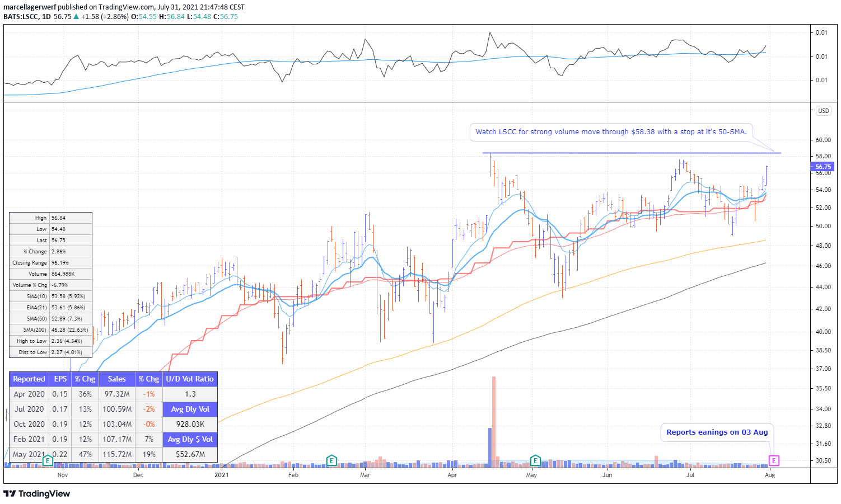Image resolution: width=841 pixels, height=504 pixels.
Task: Click the Avg Dly Vol header cell
Action: 190,409
